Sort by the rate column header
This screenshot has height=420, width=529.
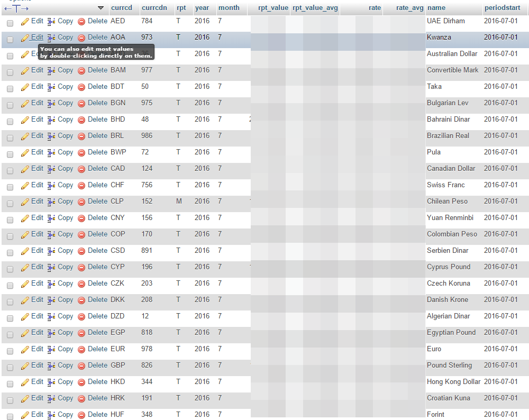(375, 8)
